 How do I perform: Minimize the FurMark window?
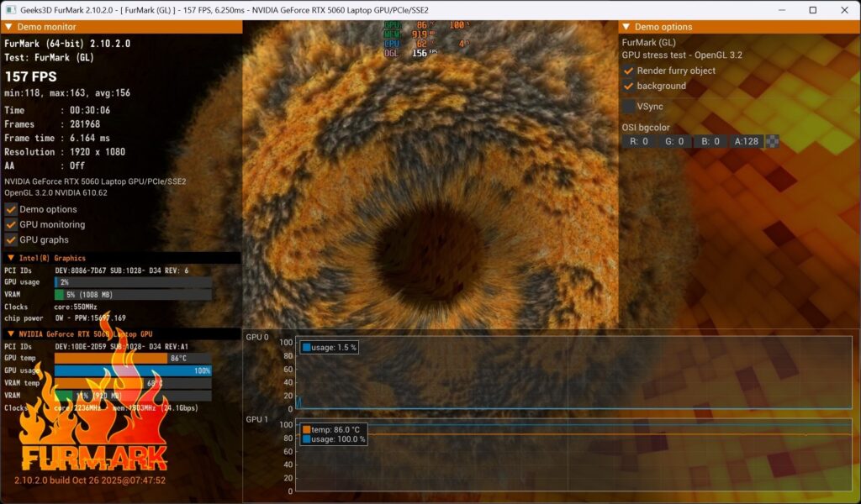coord(782,10)
